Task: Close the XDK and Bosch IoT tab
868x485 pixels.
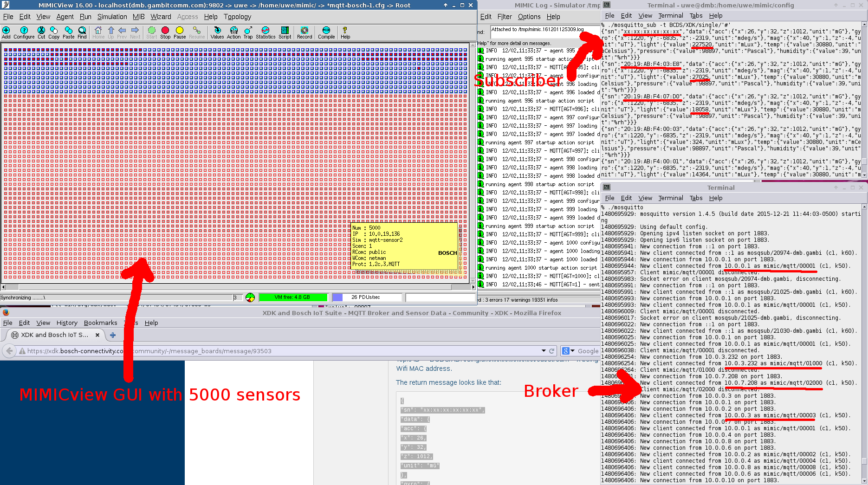Action: click(x=97, y=335)
